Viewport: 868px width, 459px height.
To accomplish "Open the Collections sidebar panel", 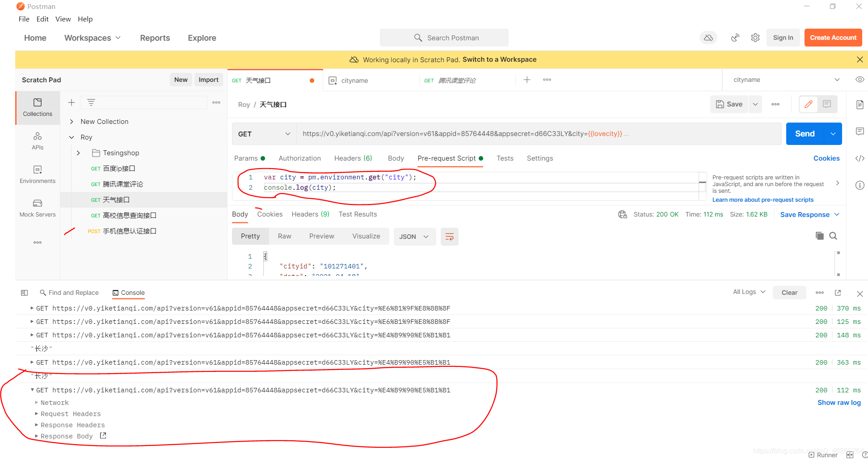I will (38, 107).
